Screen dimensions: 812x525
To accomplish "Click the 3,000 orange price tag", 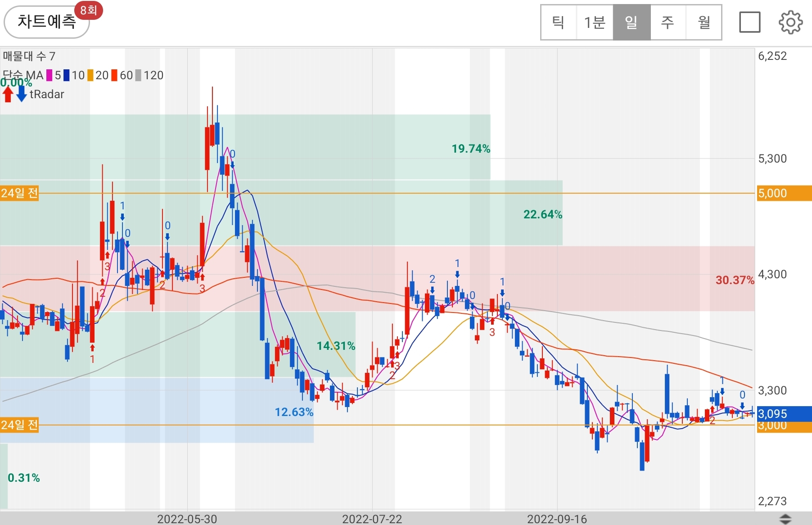I will tap(784, 426).
